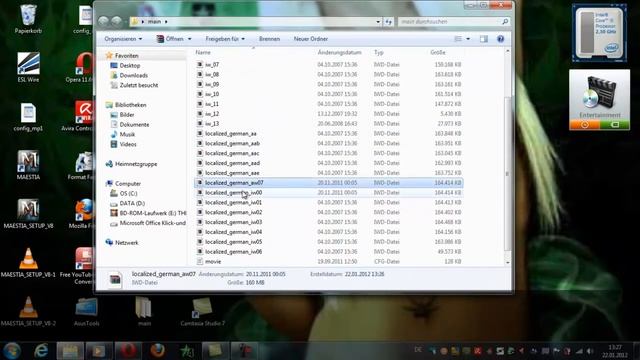Click the Explorer forward arrow
The width and height of the screenshot is (640, 360).
[x=116, y=21]
